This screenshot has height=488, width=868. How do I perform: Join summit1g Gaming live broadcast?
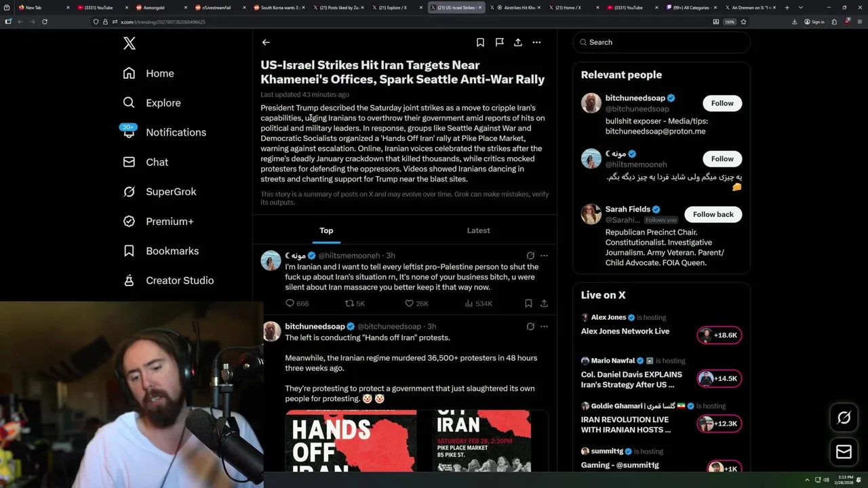620,465
